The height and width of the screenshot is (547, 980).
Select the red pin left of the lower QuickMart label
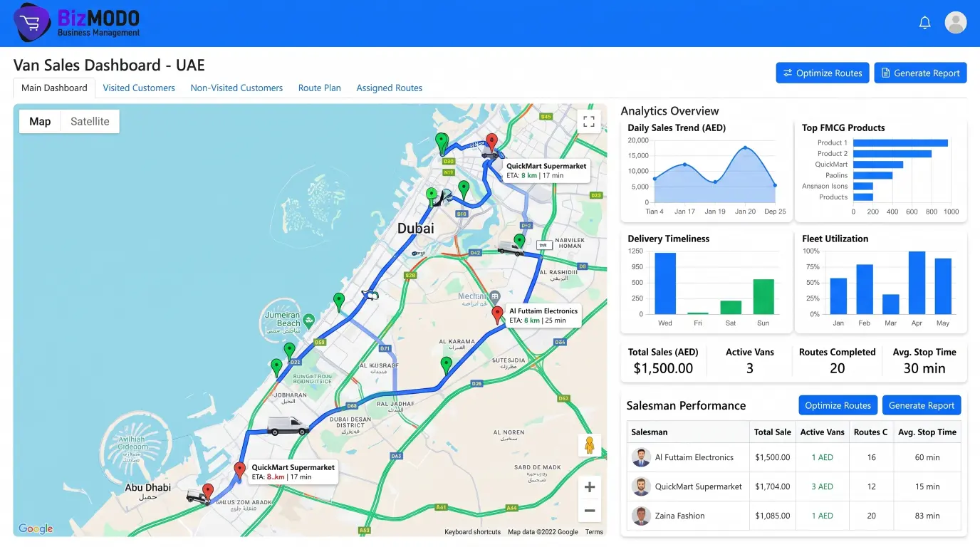coord(240,471)
